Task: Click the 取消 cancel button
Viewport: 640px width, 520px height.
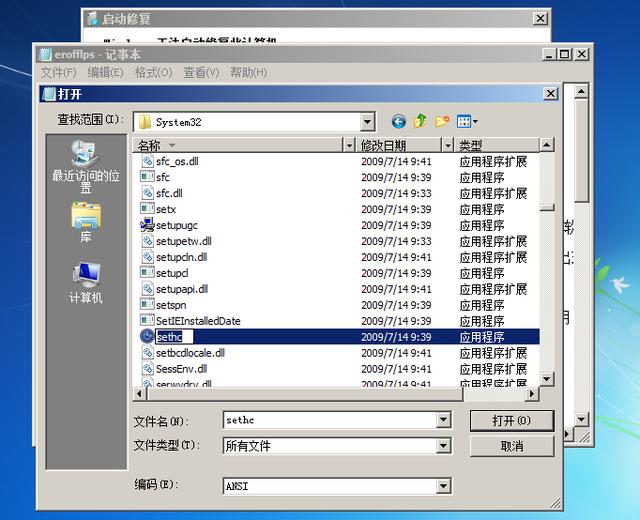Action: [x=511, y=446]
